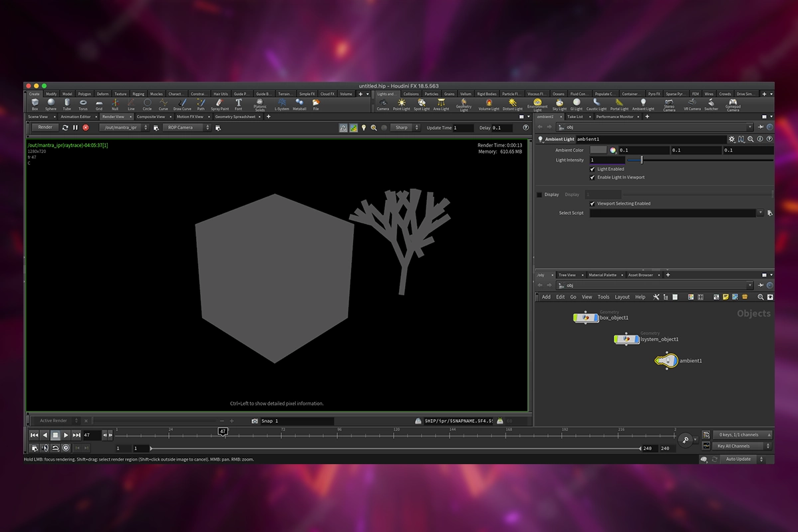Click the Light Intensity slider handle
Screen dimensions: 798x532
[642, 160]
